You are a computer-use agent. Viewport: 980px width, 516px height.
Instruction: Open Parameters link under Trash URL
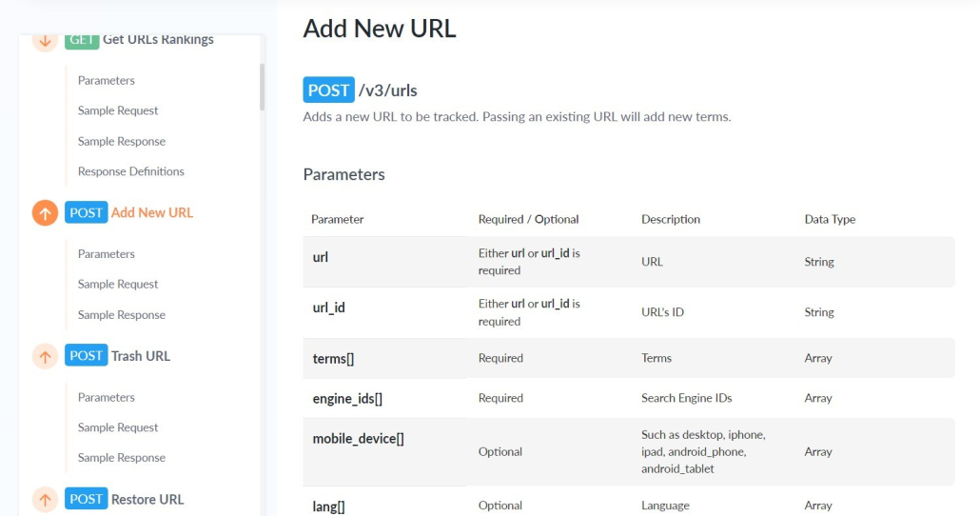coord(107,397)
